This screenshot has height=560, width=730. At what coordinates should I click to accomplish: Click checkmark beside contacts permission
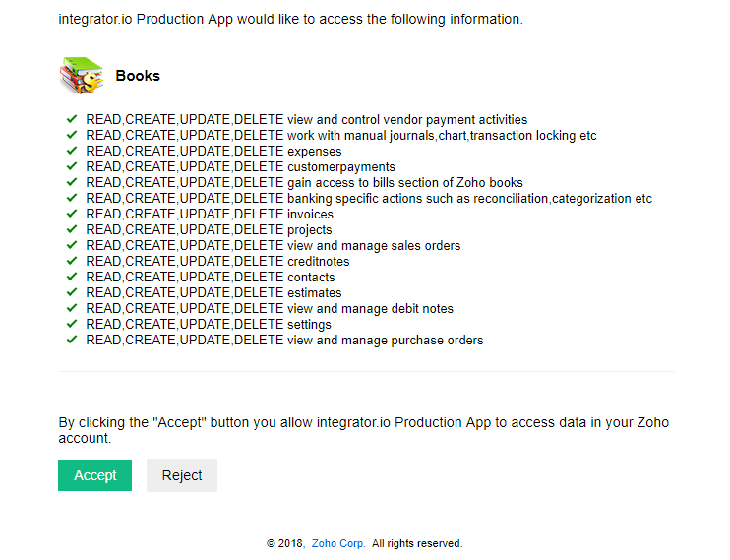[x=72, y=277]
